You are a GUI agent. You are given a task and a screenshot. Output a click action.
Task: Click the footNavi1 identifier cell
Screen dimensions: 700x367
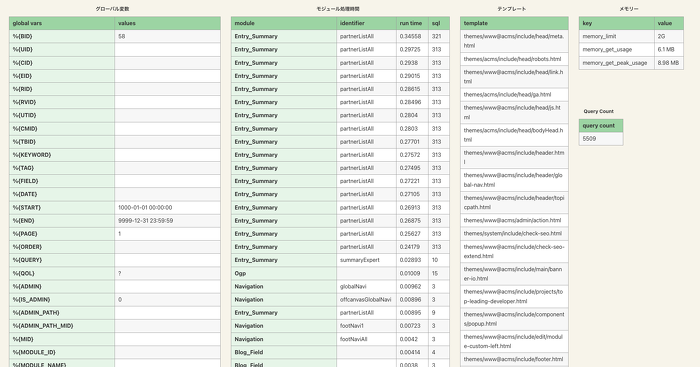[x=366, y=326]
